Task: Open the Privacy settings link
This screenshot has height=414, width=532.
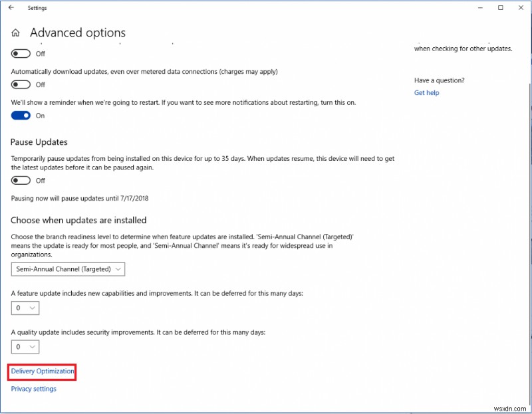Action: coord(33,389)
